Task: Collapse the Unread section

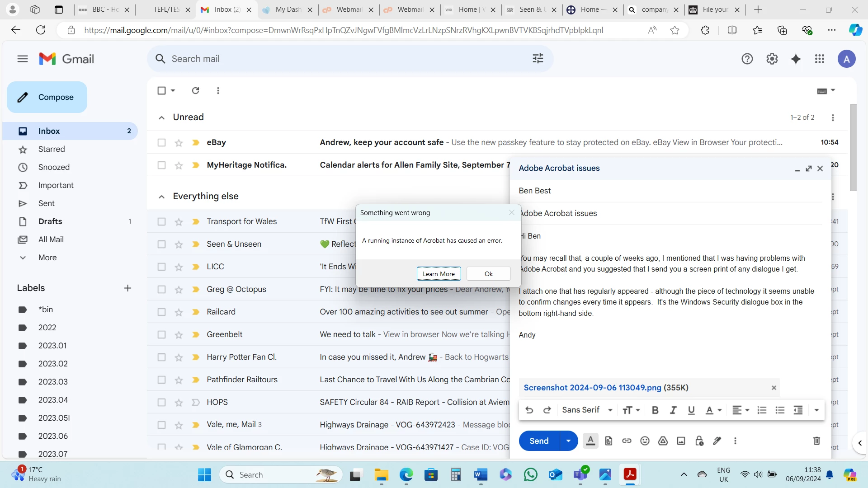Action: coord(161,117)
